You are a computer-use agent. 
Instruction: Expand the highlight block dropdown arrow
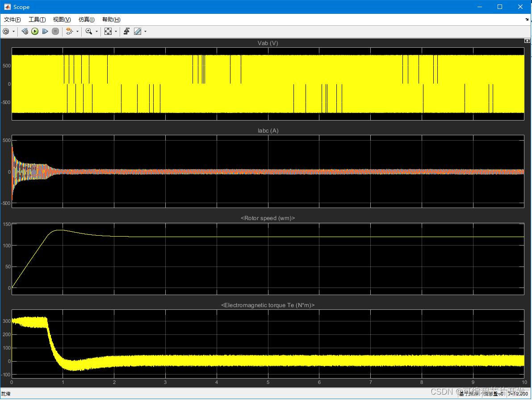(77, 32)
